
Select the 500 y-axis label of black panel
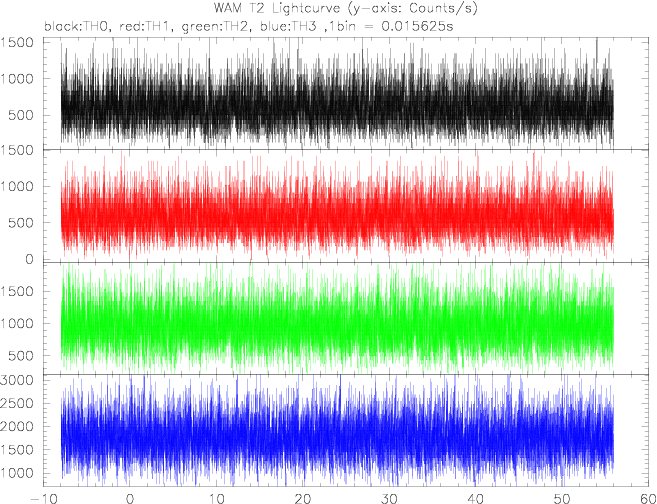tap(21, 115)
